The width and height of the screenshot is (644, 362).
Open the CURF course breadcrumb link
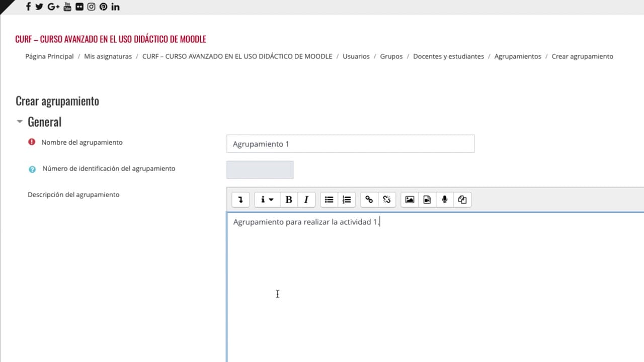[237, 56]
